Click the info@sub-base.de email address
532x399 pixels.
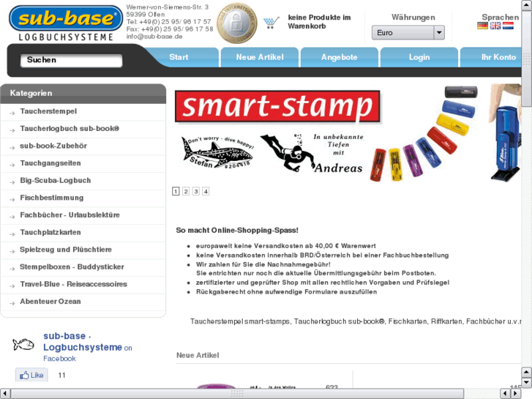[x=154, y=37]
